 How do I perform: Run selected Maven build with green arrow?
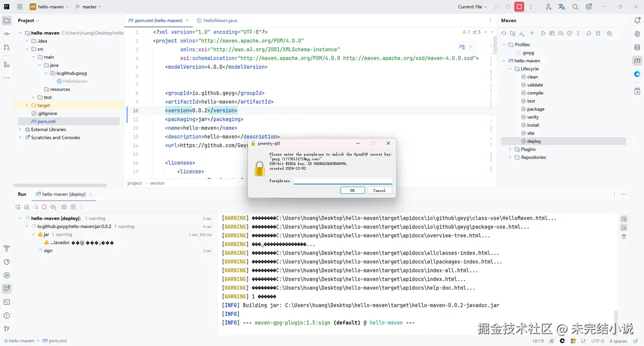pos(543,33)
